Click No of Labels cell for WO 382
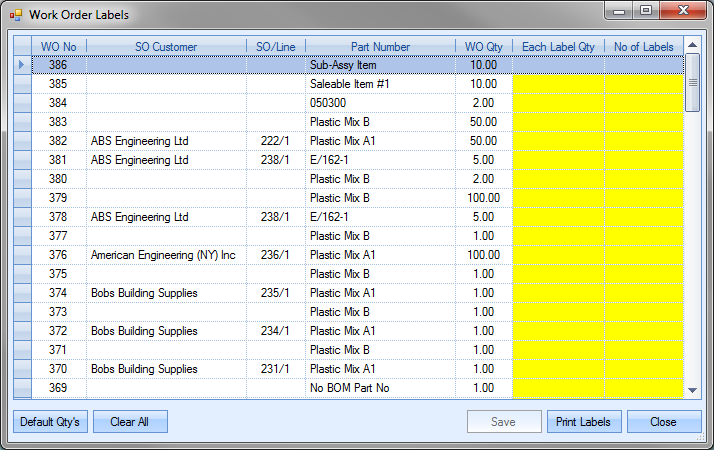 (x=644, y=141)
